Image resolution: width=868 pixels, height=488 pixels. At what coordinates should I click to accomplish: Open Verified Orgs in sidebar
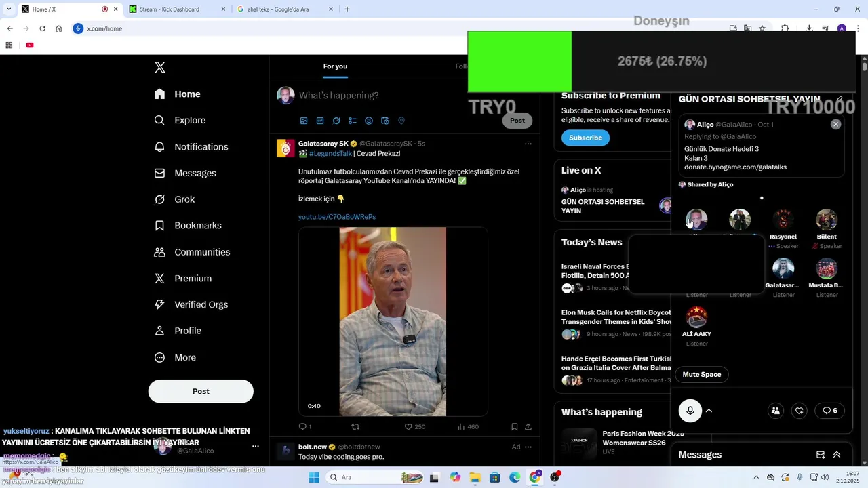[x=191, y=304]
